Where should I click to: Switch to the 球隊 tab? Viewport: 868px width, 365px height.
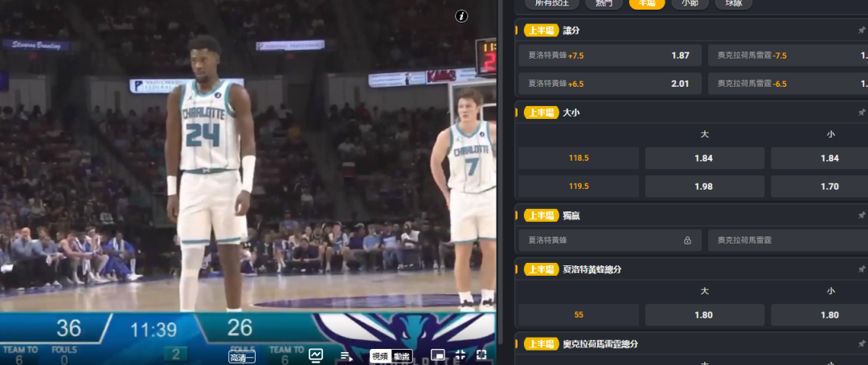click(x=733, y=3)
